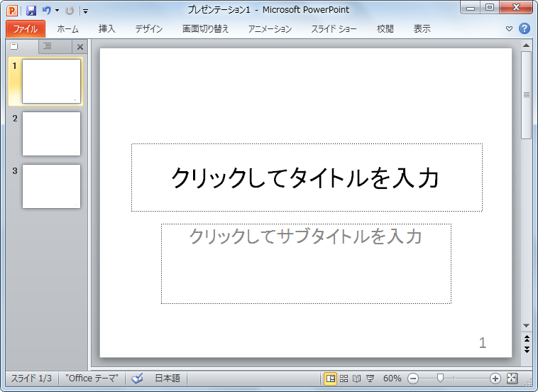
Task: Switch to Normal view in status bar
Action: coord(331,379)
